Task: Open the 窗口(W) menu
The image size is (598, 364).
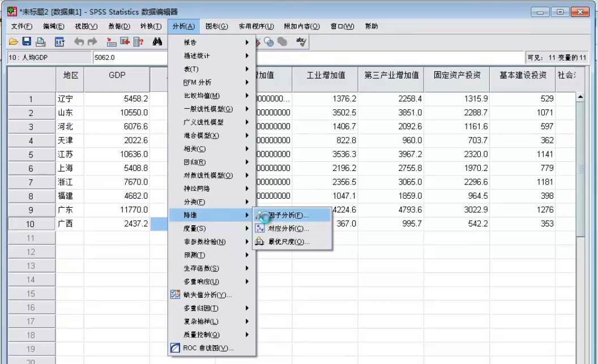Action: click(x=342, y=26)
